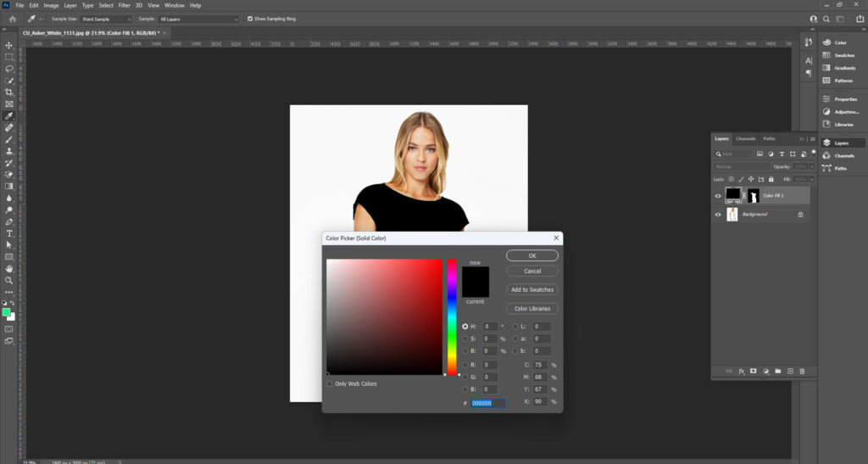
Task: Open the eyedropper tool preset dropdown
Action: click(41, 19)
